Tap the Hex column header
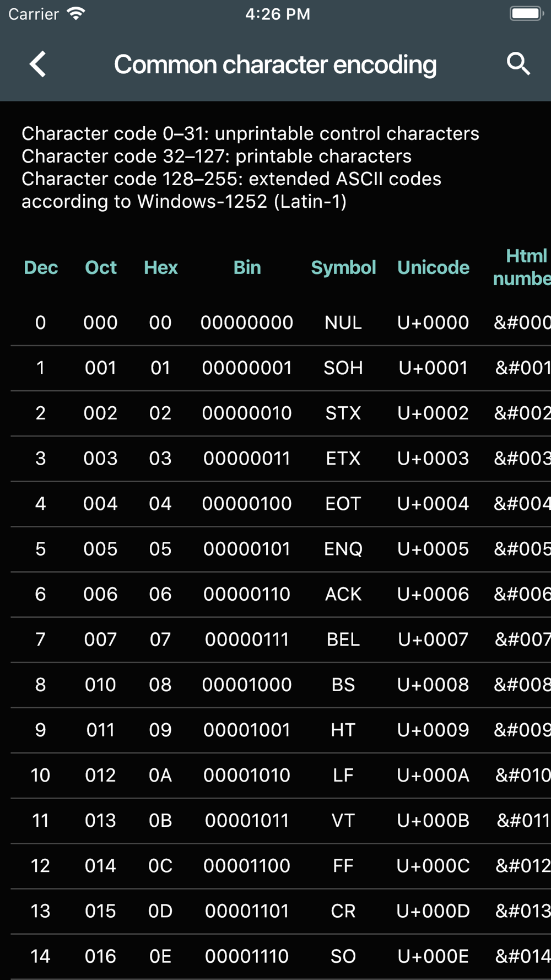The width and height of the screenshot is (551, 980). (160, 267)
